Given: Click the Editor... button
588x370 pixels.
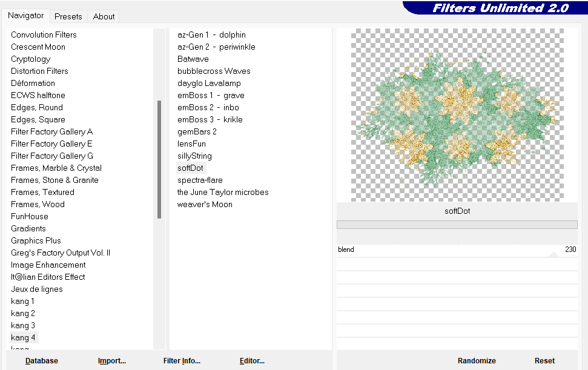Looking at the screenshot, I should tap(252, 361).
